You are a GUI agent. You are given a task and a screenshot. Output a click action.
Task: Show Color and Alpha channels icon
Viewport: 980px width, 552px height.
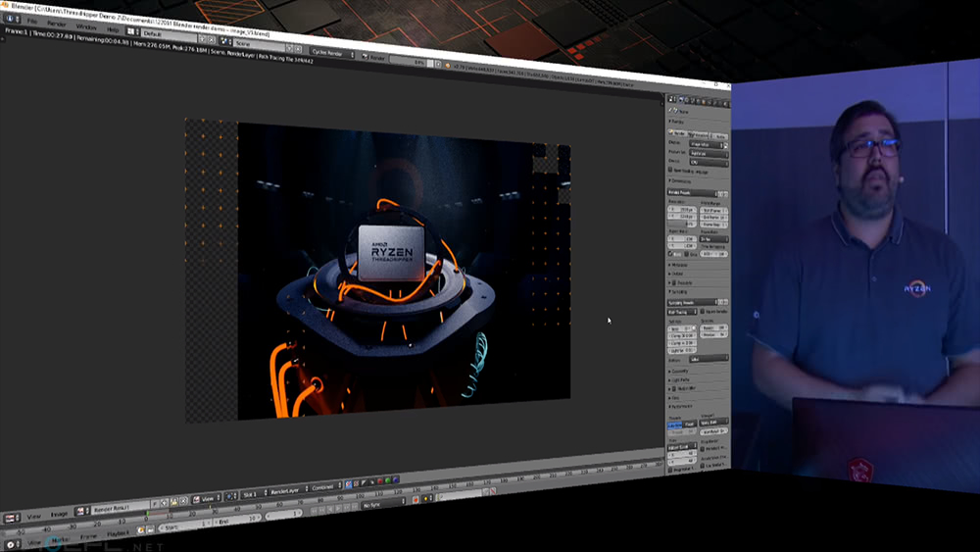click(x=349, y=484)
